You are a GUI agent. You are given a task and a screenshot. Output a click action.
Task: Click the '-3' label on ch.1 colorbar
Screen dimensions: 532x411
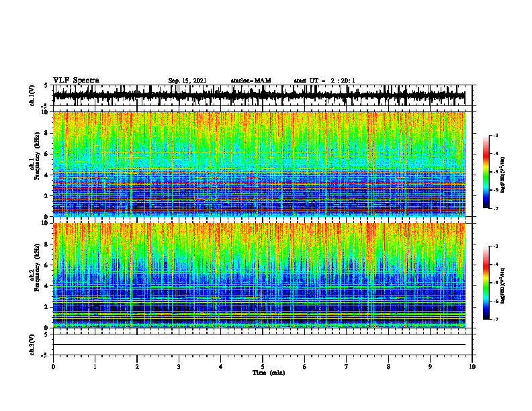pyautogui.click(x=495, y=136)
